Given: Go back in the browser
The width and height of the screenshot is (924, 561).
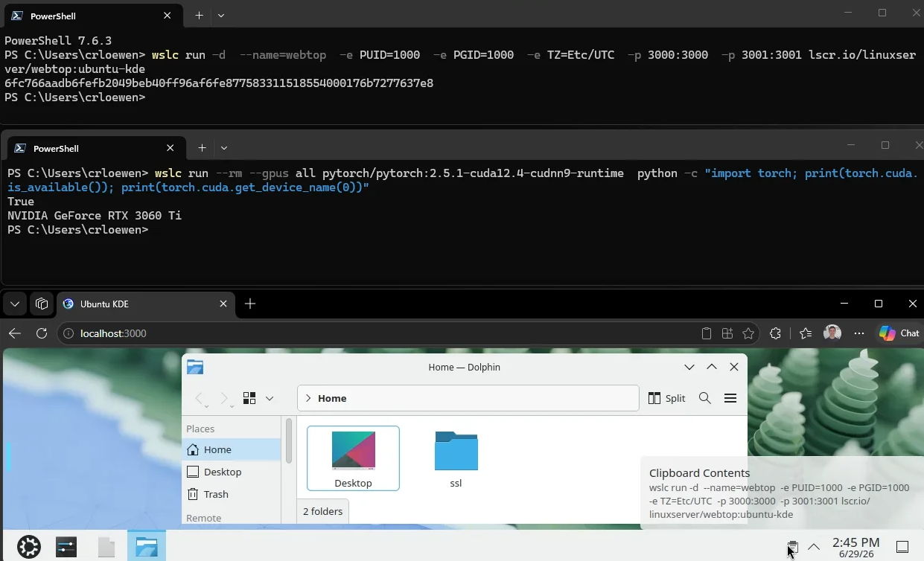Looking at the screenshot, I should 15,333.
